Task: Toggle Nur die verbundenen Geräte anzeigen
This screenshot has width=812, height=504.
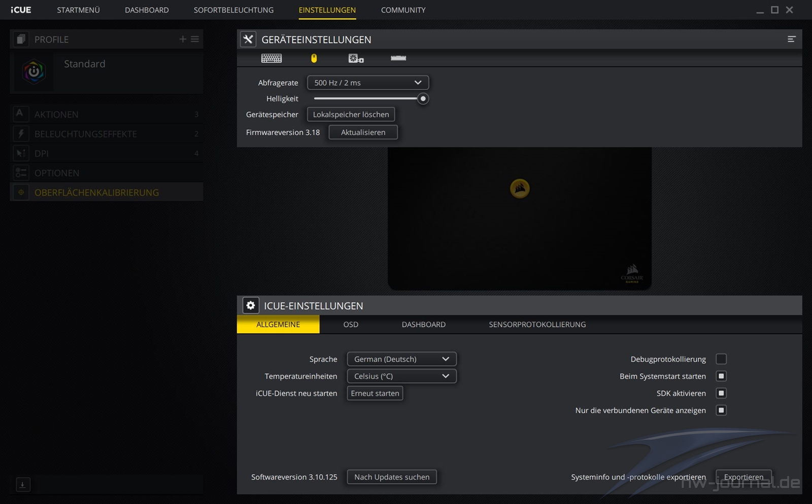Action: [721, 410]
